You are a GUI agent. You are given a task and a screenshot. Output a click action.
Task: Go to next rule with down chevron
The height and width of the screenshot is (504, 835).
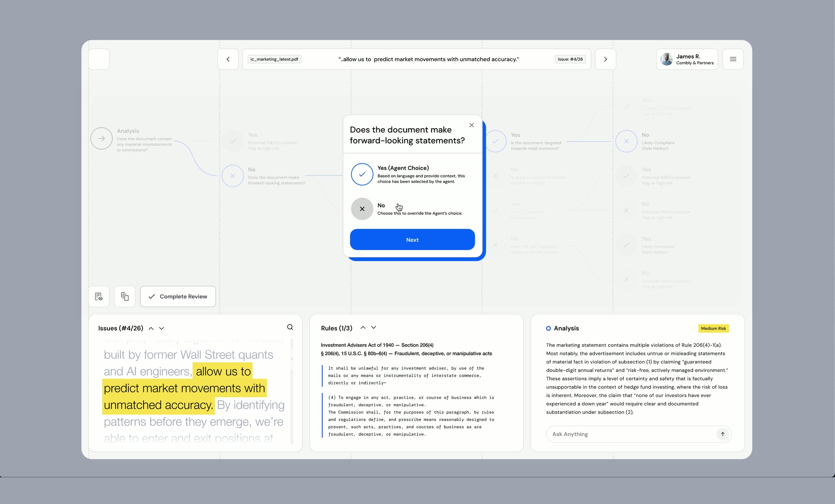(x=374, y=328)
